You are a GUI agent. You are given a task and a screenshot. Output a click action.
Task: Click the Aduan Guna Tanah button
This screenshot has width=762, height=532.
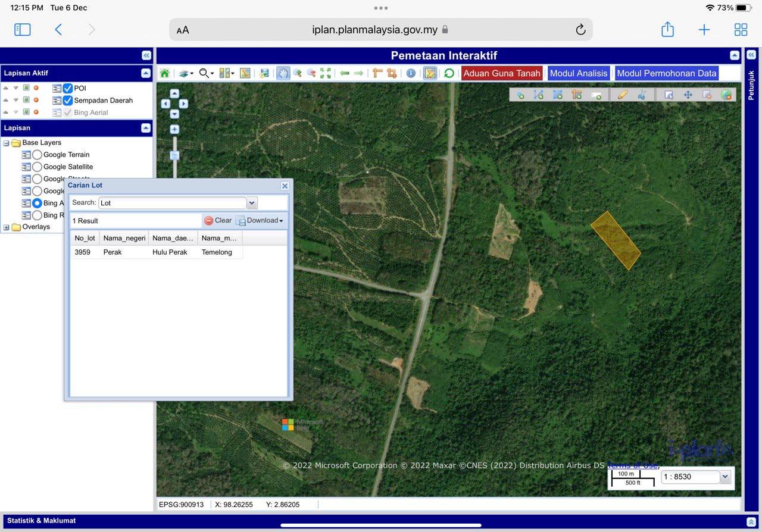(x=501, y=73)
